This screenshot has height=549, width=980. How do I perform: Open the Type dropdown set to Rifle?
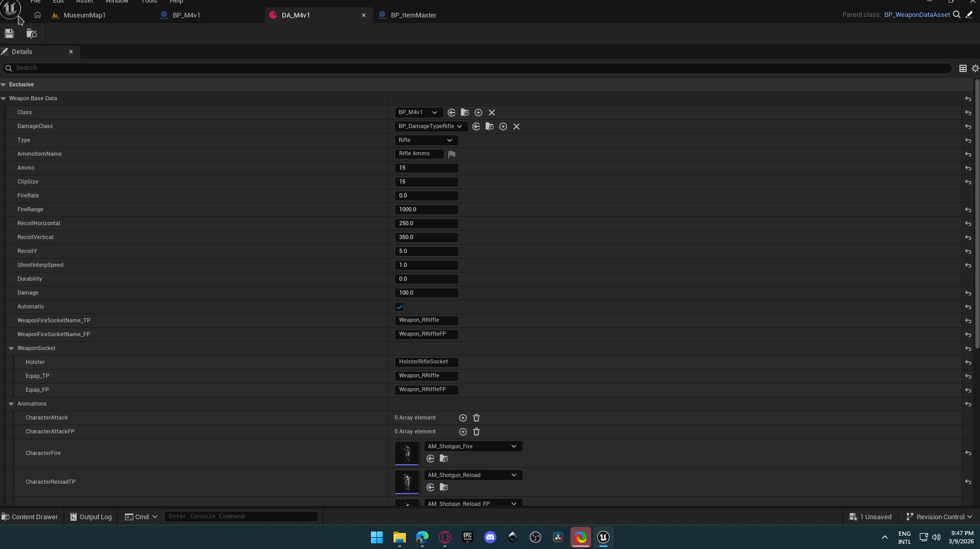425,140
